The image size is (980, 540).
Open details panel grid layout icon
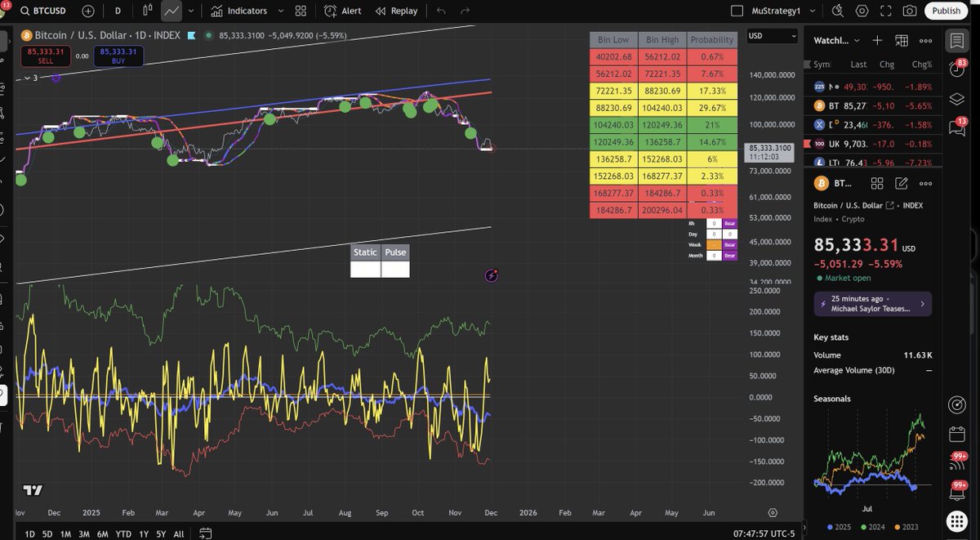(x=877, y=184)
